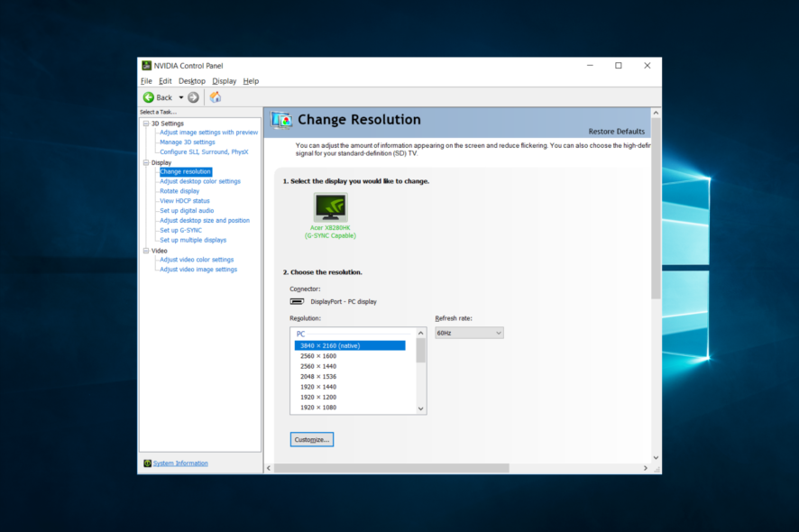Screen dimensions: 799x532
Task: Open Adjust image settings with preview
Action: tap(209, 133)
